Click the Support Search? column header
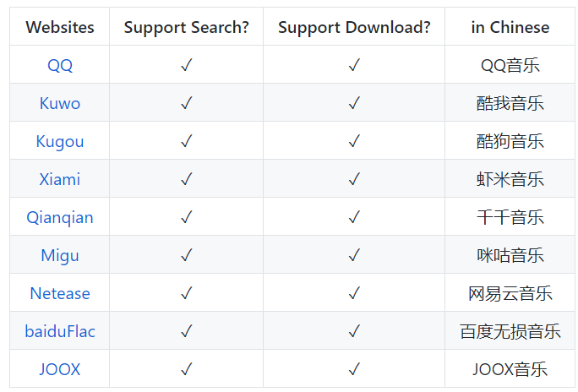Screen dimensions: 578x392 point(187,27)
